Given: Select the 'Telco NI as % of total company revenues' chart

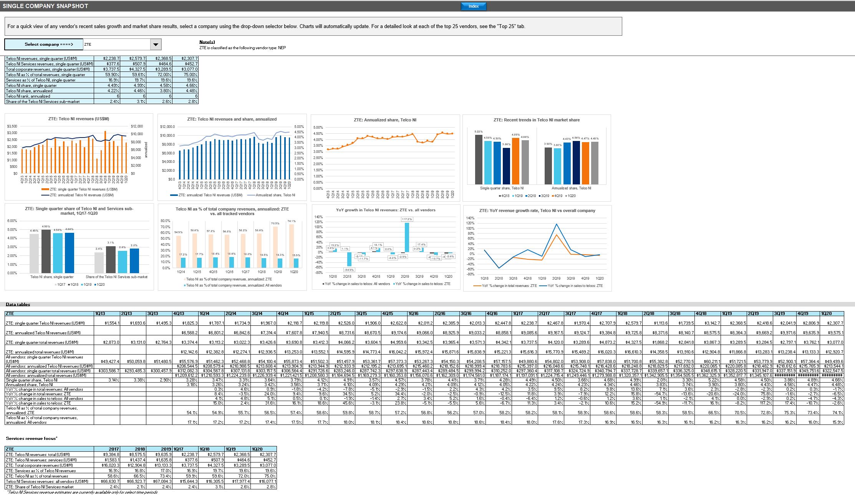Looking at the screenshot, I should pos(232,247).
